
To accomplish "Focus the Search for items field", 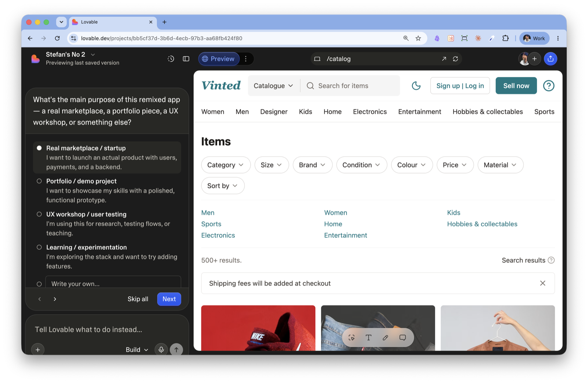I will (x=350, y=86).
